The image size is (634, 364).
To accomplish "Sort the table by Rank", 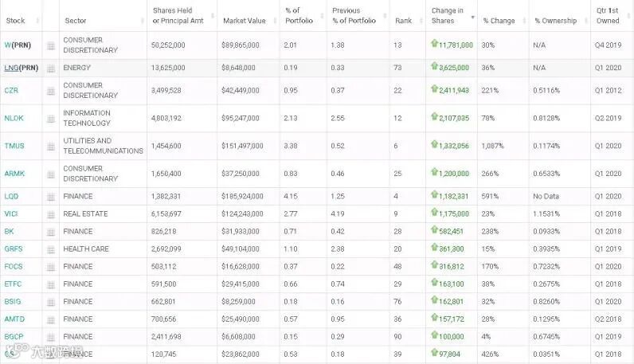I will (408, 21).
